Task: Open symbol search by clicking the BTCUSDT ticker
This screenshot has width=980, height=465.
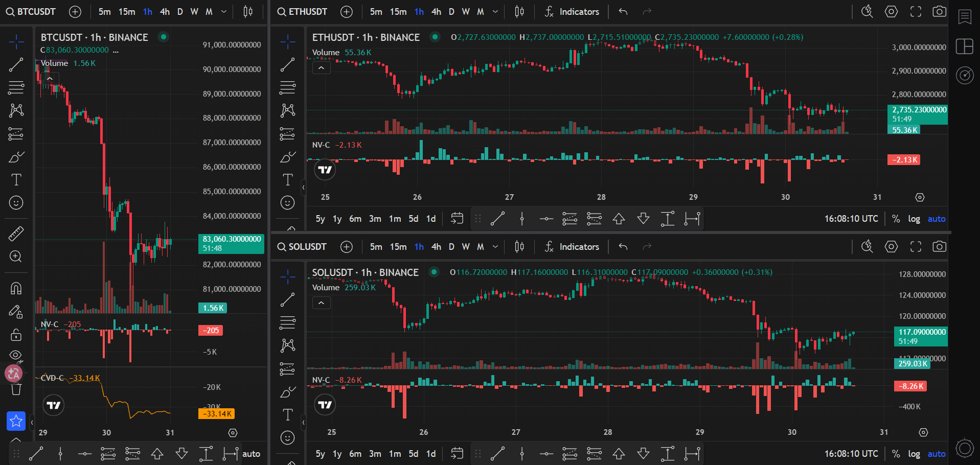Action: (31, 12)
